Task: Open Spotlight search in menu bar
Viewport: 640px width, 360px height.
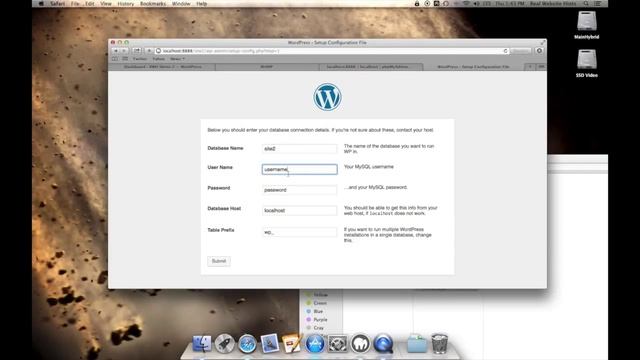Action: 586,4
